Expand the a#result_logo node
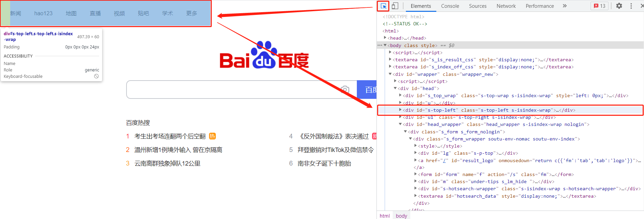644x219 pixels. (x=415, y=160)
